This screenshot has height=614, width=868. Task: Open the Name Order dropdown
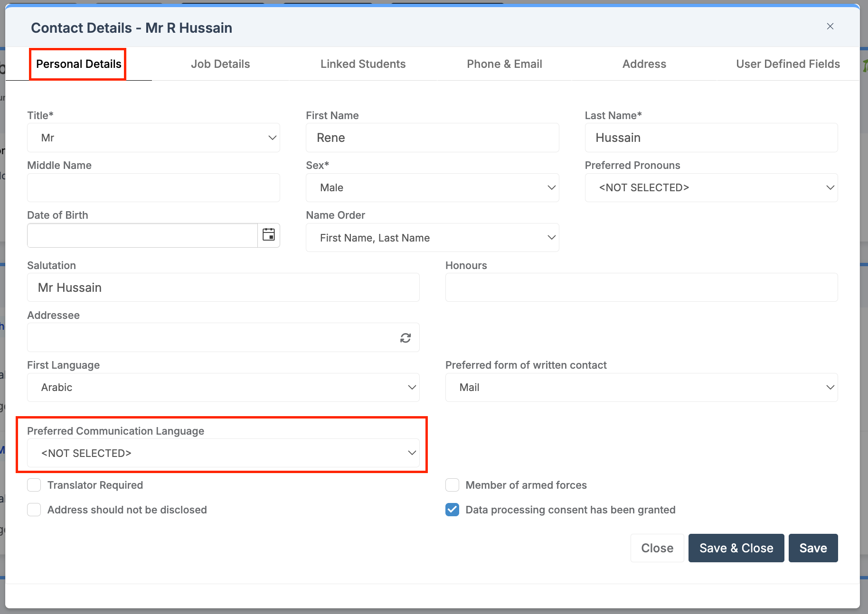pyautogui.click(x=432, y=238)
